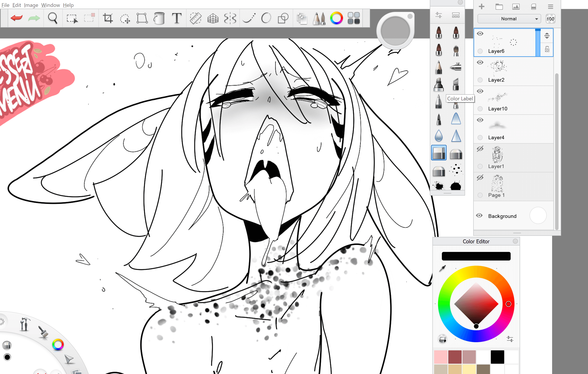Viewport: 588px width, 374px height.
Task: Open the Normal blend mode dropdown
Action: pos(509,19)
